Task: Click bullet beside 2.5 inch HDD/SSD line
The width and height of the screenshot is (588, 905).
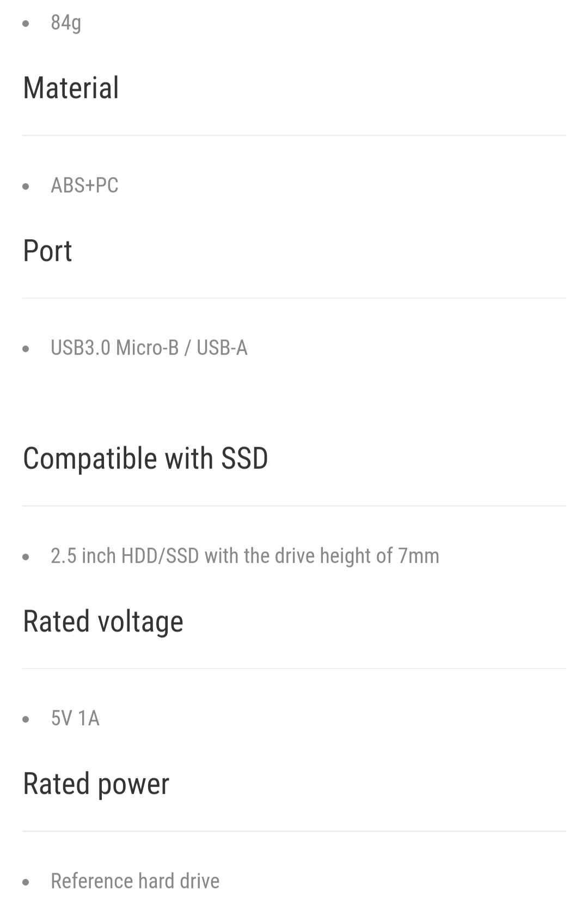Action: 26,557
